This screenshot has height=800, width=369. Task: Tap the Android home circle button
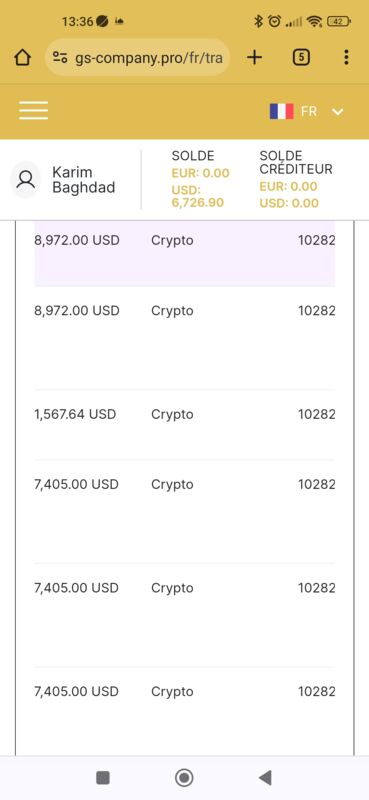(184, 778)
